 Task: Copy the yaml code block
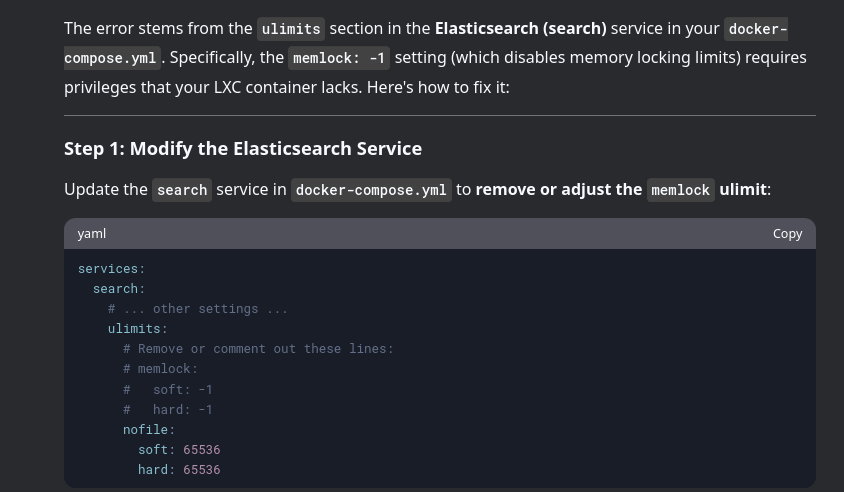click(787, 234)
